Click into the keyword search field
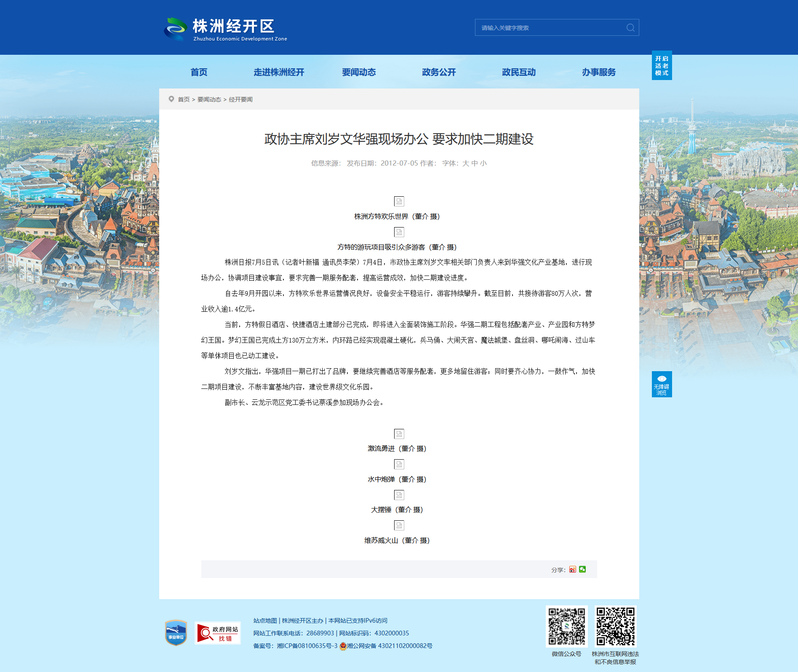Viewport: 798px width, 672px height. (x=550, y=28)
